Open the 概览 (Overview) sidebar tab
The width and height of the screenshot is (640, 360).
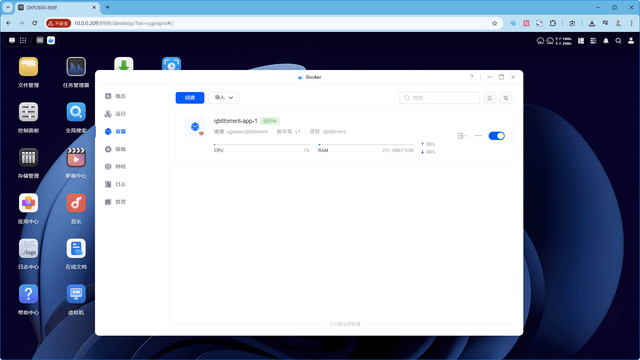(116, 96)
